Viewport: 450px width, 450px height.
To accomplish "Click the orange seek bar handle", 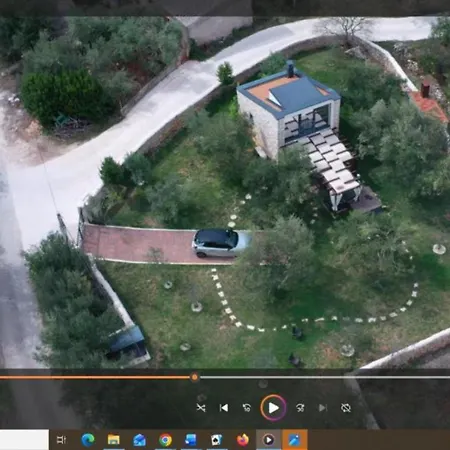I will coord(195,377).
